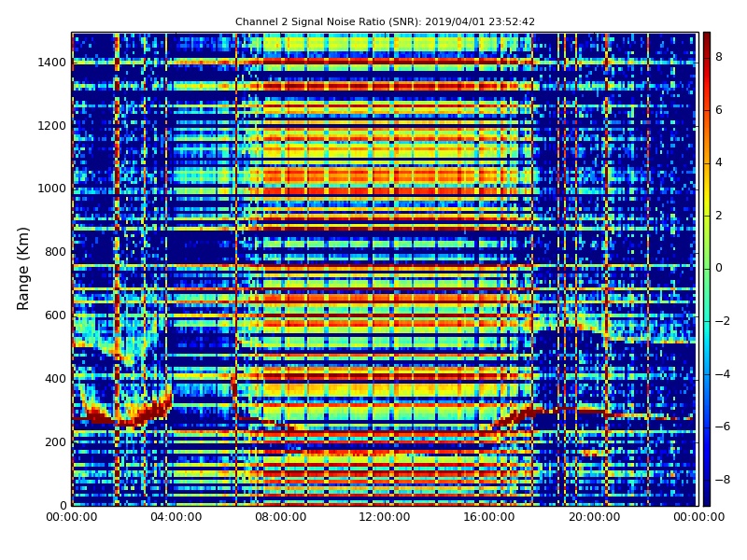
Task: Click the colorbar label −2
Action: coord(722,321)
